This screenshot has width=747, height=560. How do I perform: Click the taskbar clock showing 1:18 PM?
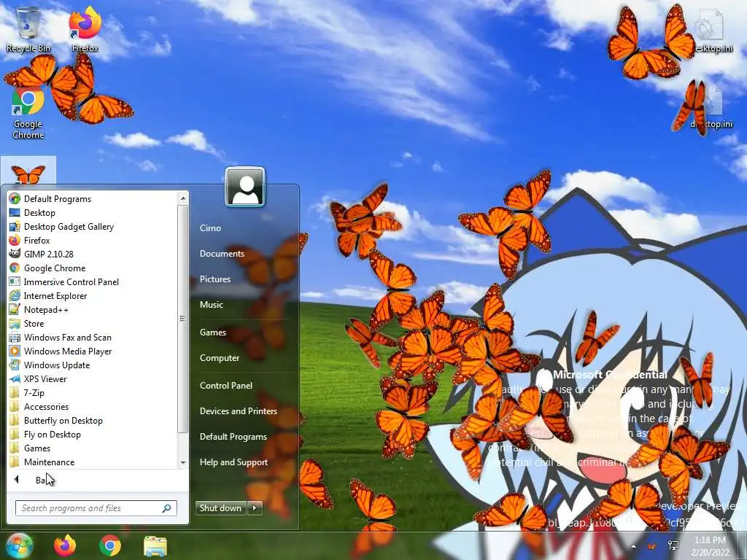tap(710, 546)
